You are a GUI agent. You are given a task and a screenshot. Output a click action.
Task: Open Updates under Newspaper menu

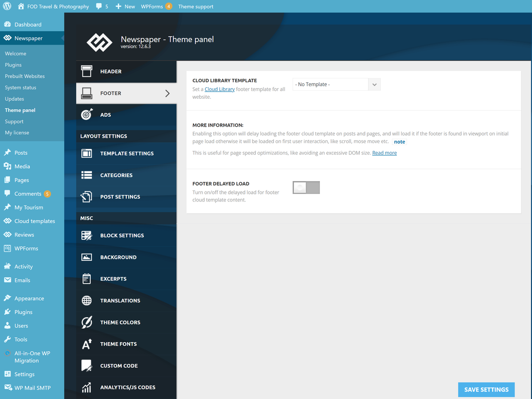[x=14, y=99]
